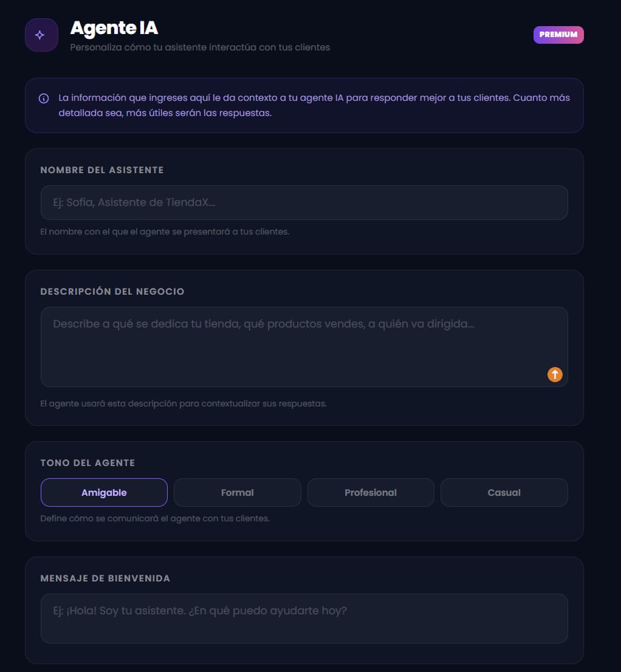Click the info icon in the banner

[x=44, y=98]
